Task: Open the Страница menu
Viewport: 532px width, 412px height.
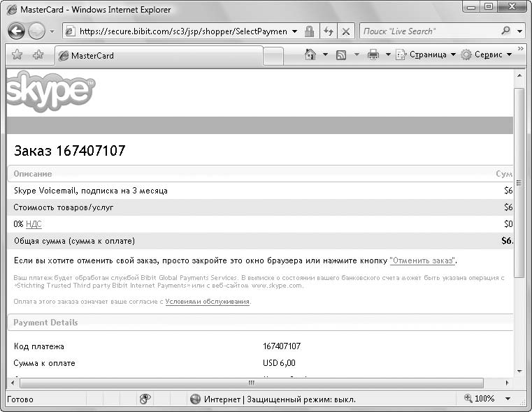Action: 426,54
